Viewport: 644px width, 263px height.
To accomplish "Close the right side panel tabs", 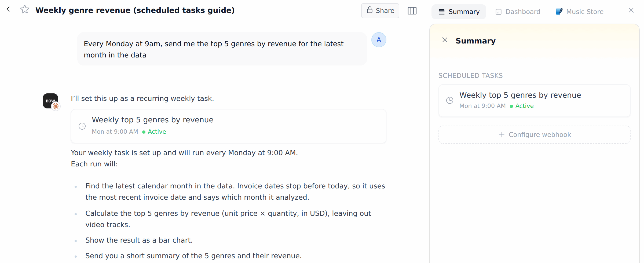I will pyautogui.click(x=631, y=10).
